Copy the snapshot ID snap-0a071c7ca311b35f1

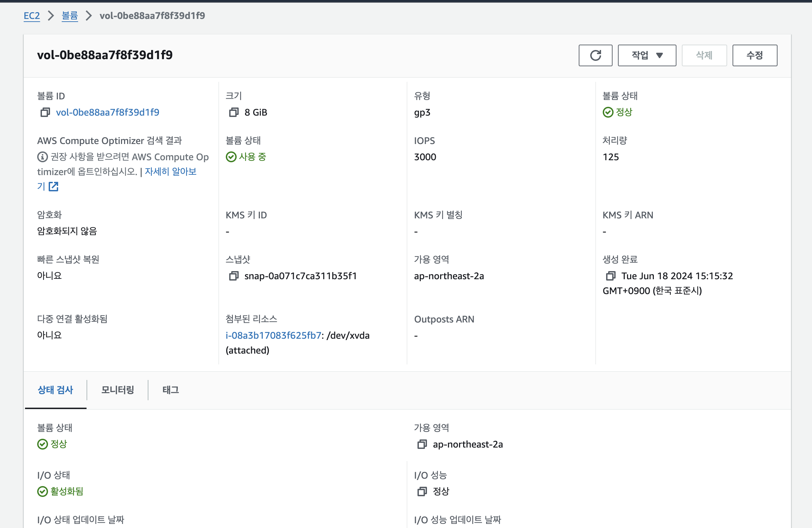point(234,275)
